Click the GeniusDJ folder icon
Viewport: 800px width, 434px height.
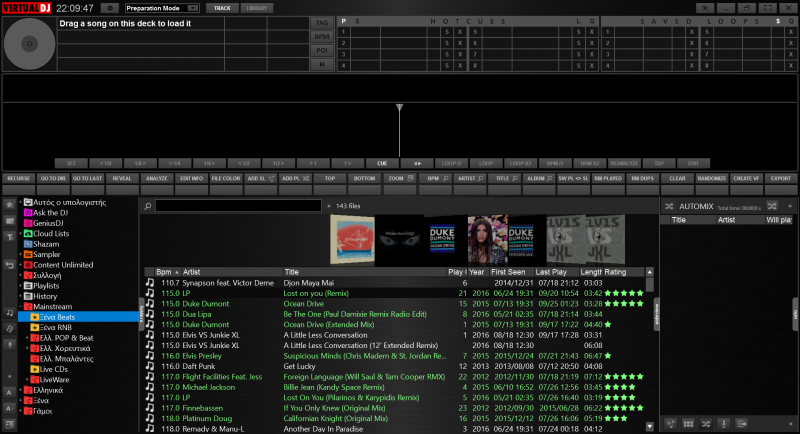click(29, 223)
